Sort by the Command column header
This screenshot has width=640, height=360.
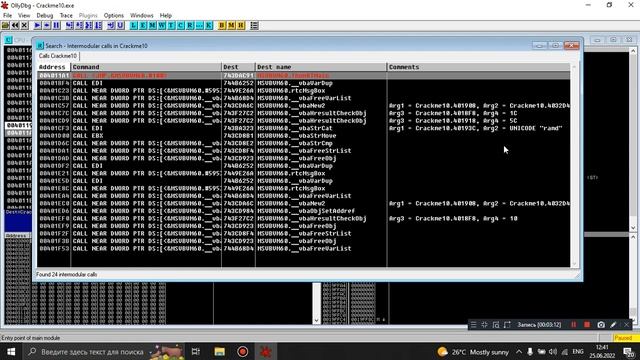coord(146,67)
